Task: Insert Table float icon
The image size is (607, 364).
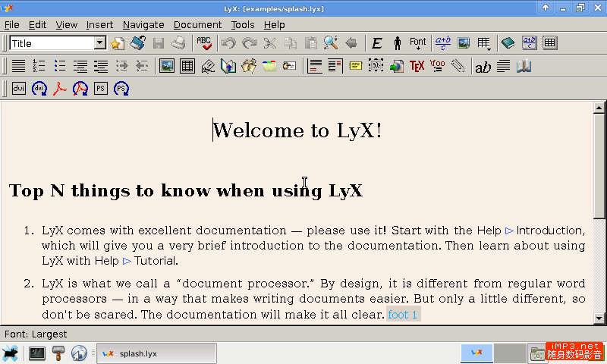Action: coord(187,66)
